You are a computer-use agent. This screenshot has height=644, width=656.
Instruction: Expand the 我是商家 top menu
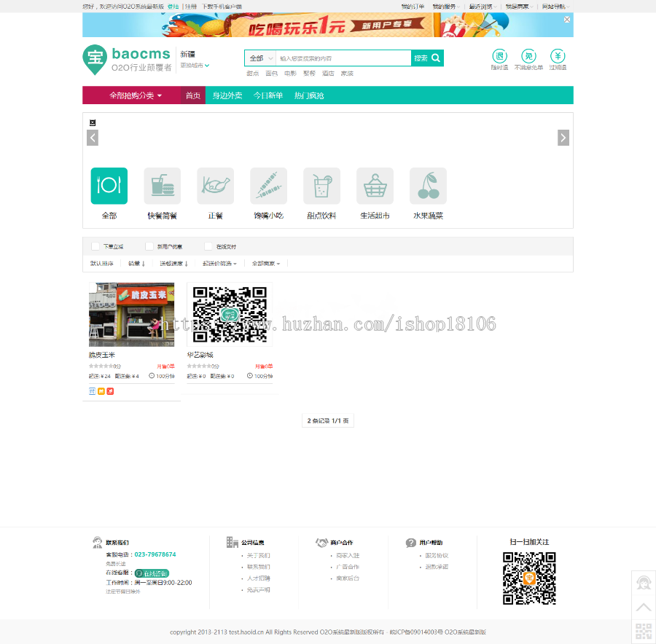click(519, 7)
